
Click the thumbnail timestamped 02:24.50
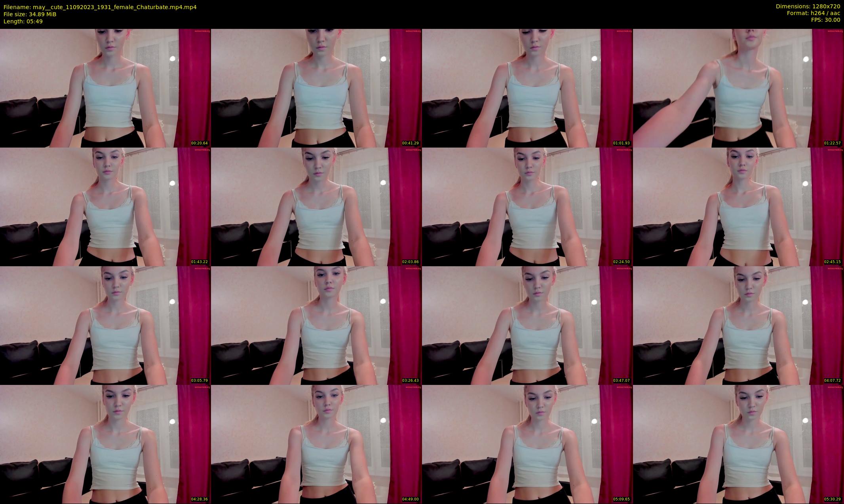[527, 207]
